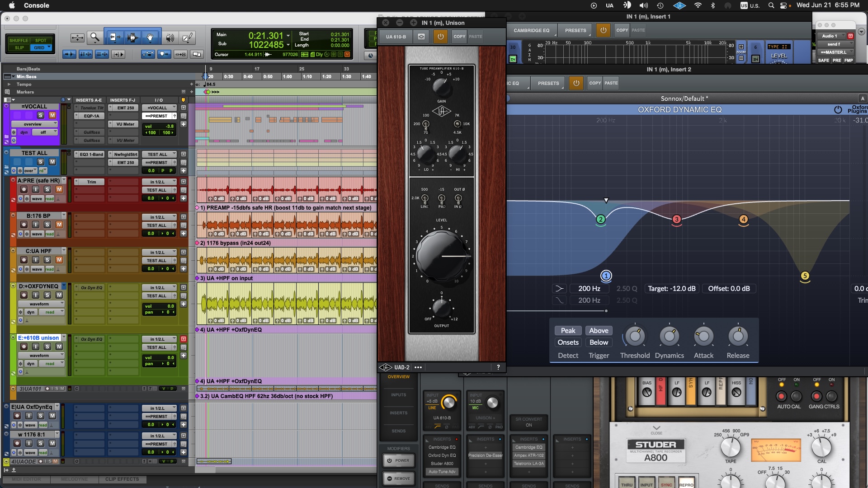Click the Peak filter shape icon for 200 Hz
Screen dimensions: 868x488
pos(559,289)
